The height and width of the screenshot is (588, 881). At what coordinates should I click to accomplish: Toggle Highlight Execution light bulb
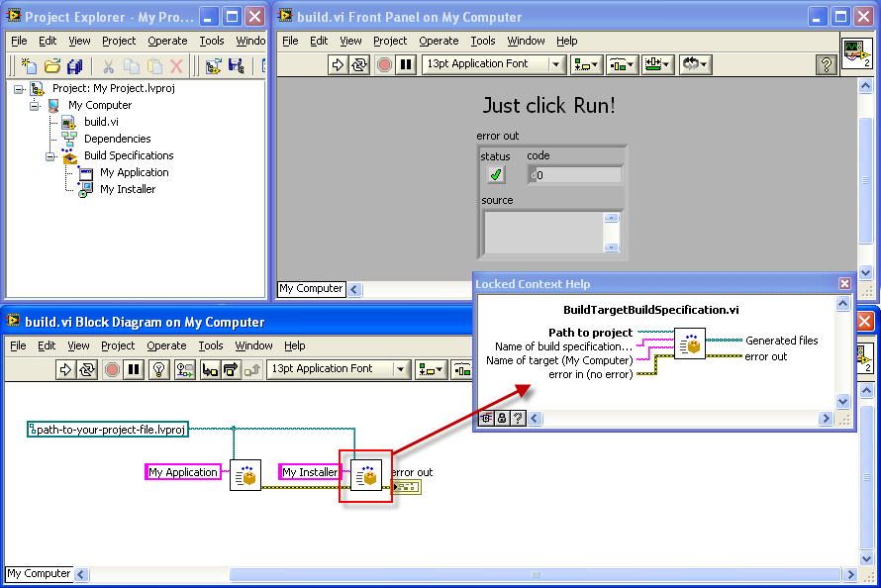click(158, 369)
